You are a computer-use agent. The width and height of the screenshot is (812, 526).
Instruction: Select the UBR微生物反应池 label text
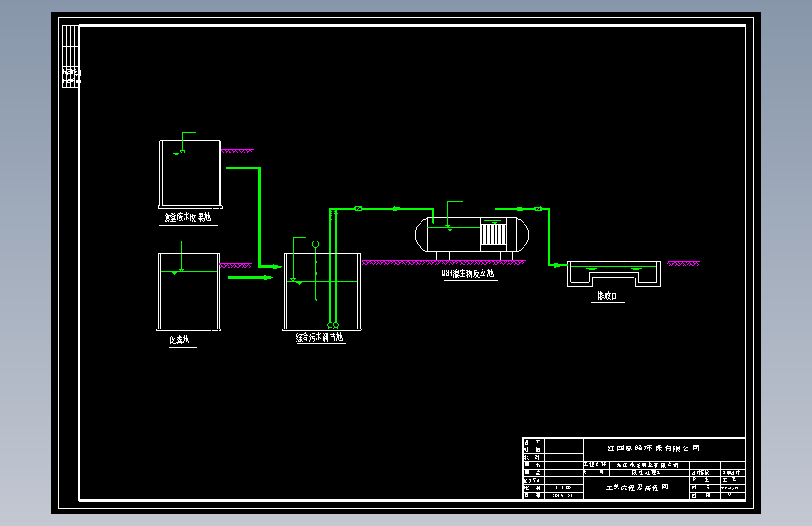click(x=467, y=273)
